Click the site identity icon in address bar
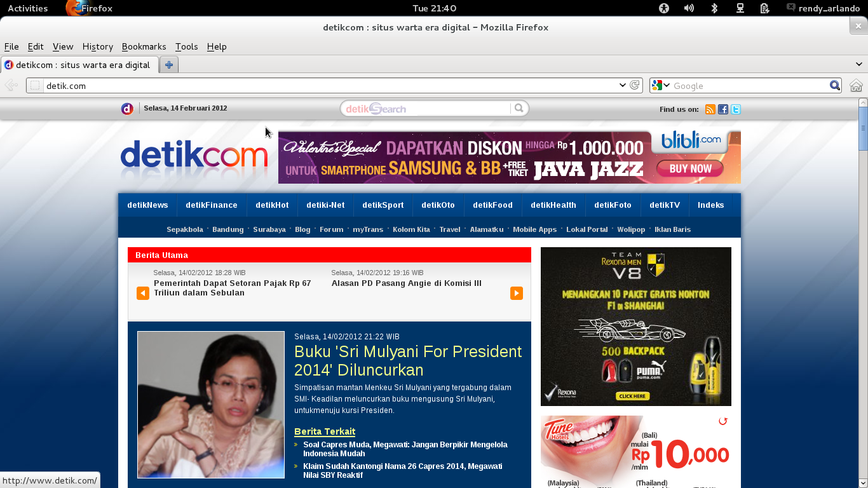Screen dimensions: 868x488 [x=36, y=85]
